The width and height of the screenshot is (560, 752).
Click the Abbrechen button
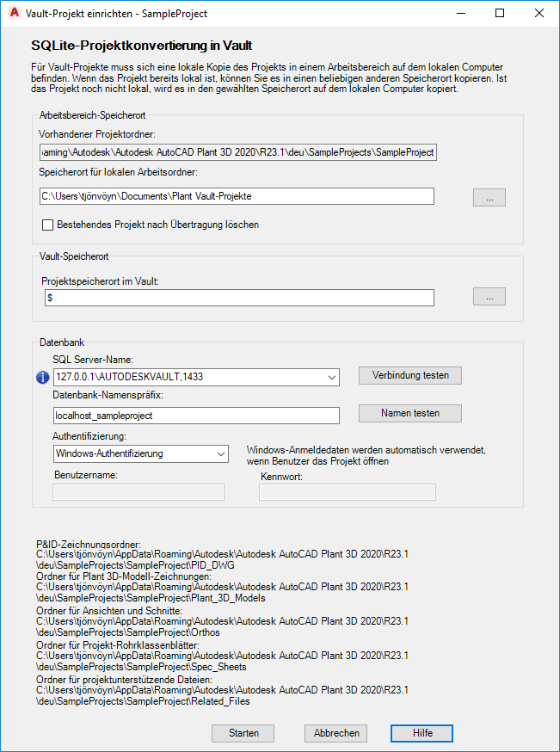(336, 733)
